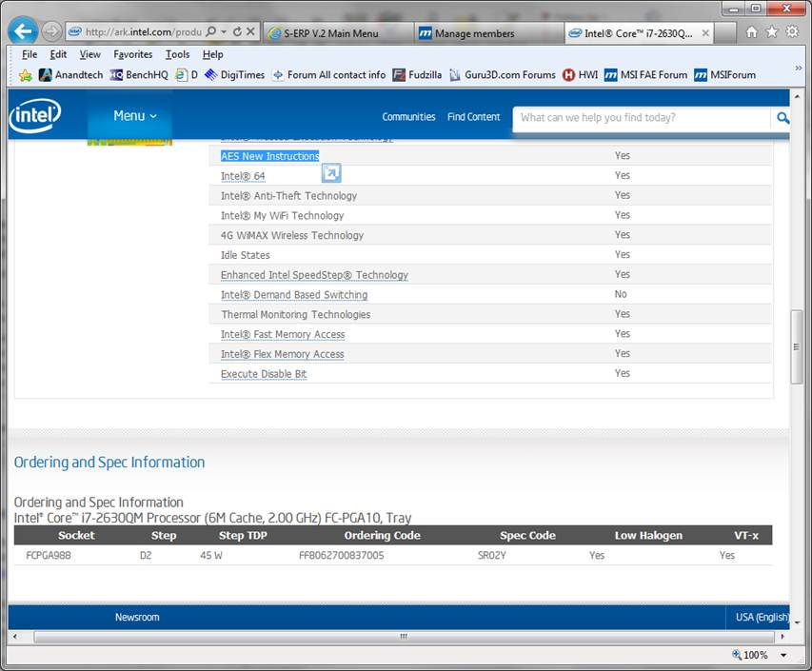812x671 pixels.
Task: Open the browser tools gear icon
Action: (792, 31)
